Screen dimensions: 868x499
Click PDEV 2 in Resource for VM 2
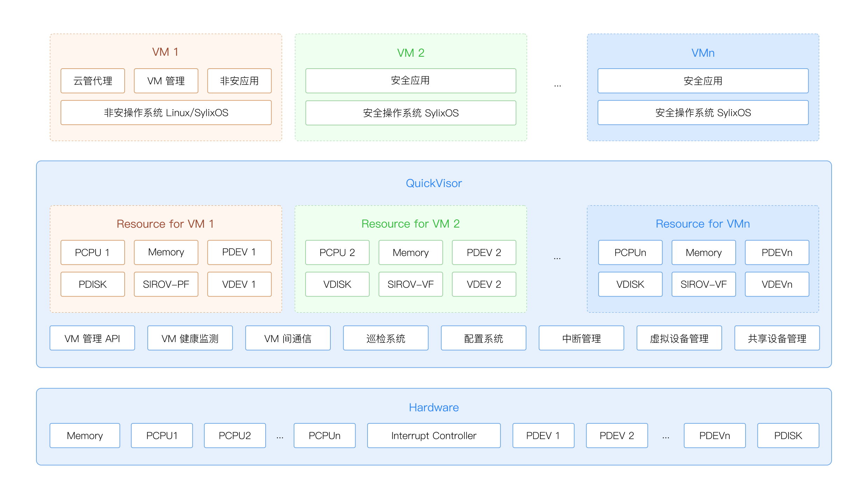click(x=484, y=252)
